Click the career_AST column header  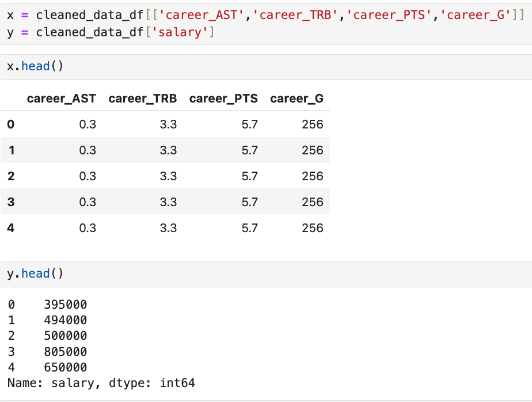coord(61,98)
